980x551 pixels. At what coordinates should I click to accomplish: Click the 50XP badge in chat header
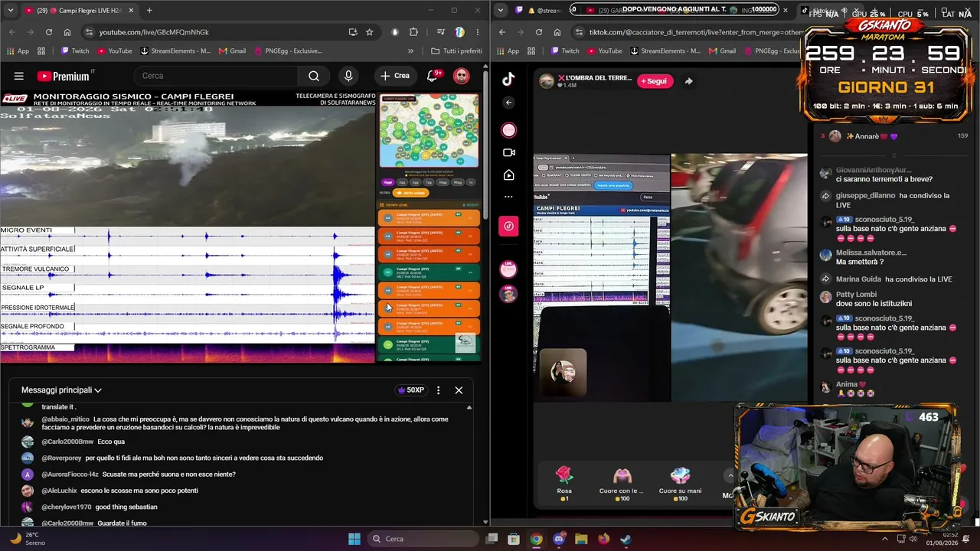[411, 390]
